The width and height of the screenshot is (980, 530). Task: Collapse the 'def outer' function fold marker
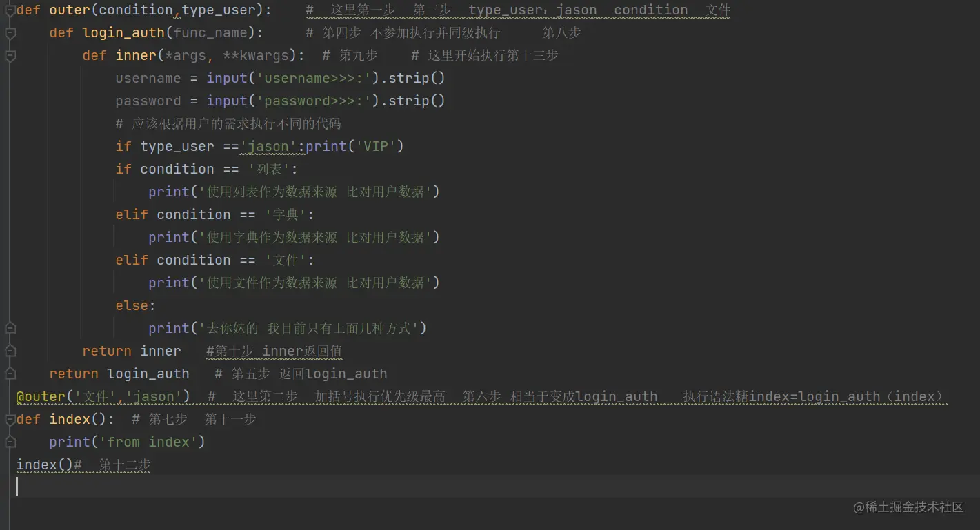10,10
